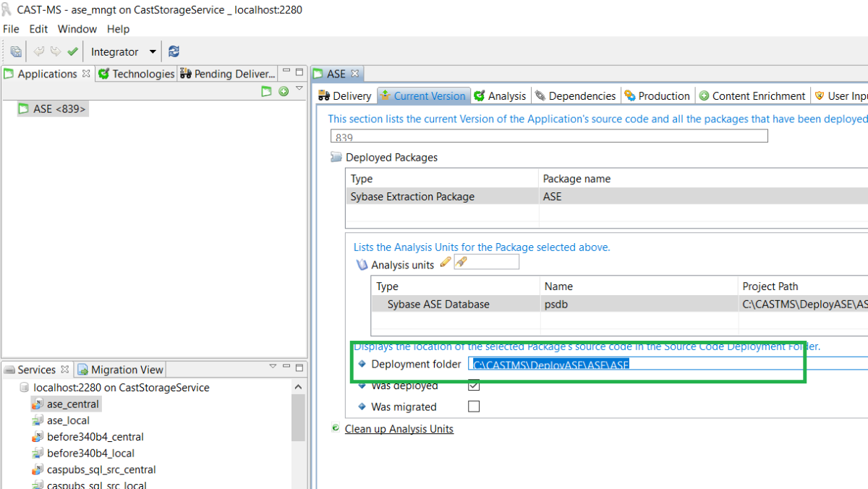Click the pencil edit icon beside Analysis units
The height and width of the screenshot is (489, 868).
click(446, 262)
